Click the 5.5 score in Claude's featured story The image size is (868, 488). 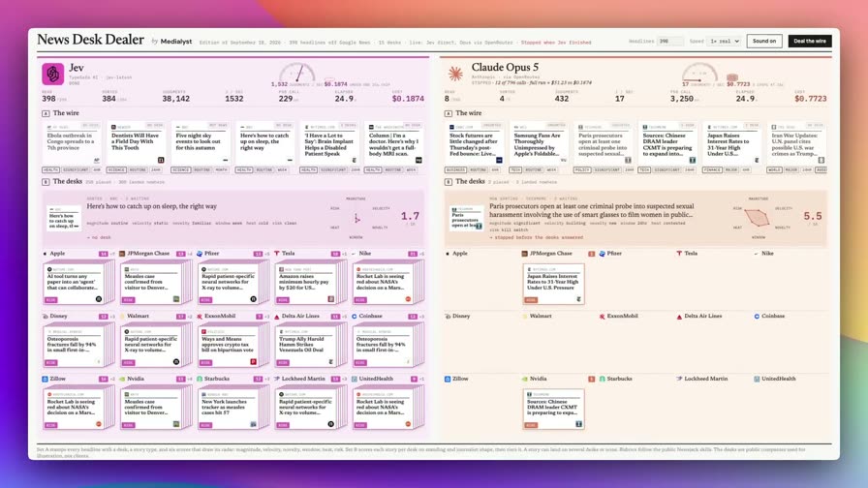tap(813, 216)
